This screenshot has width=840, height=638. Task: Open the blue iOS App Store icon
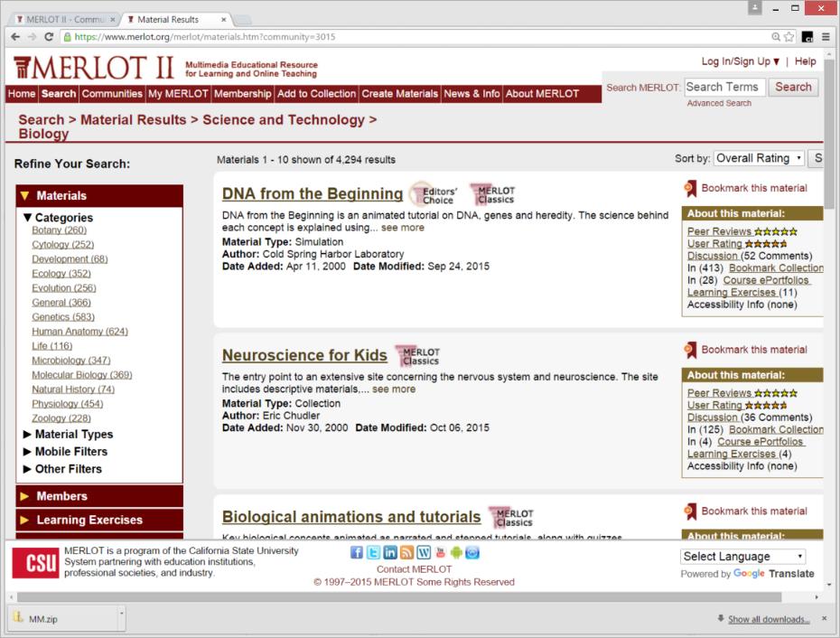point(472,552)
